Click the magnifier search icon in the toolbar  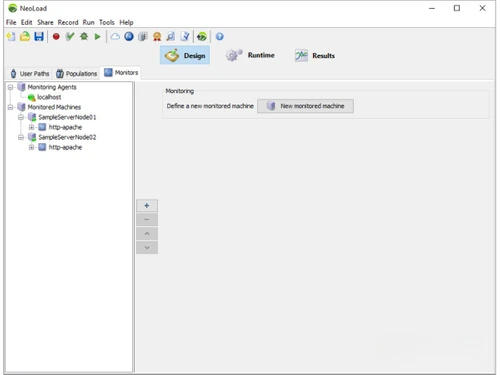tap(171, 36)
